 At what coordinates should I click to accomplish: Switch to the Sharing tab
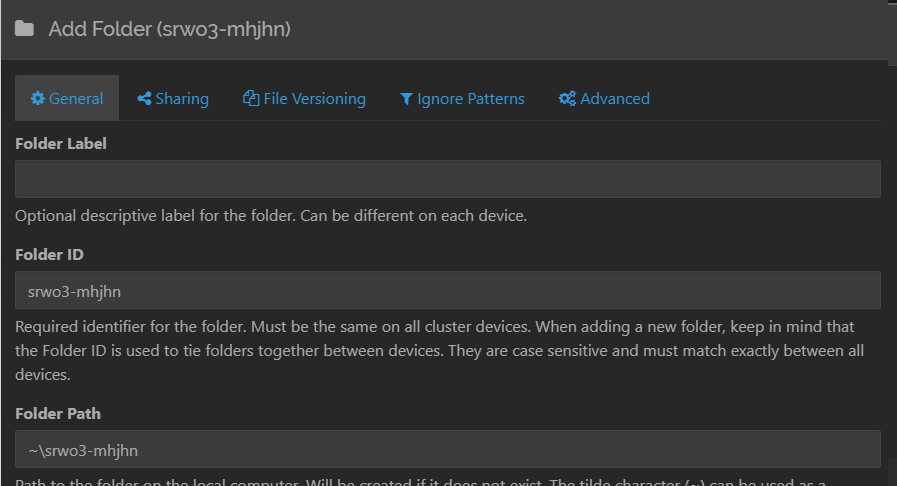182,98
